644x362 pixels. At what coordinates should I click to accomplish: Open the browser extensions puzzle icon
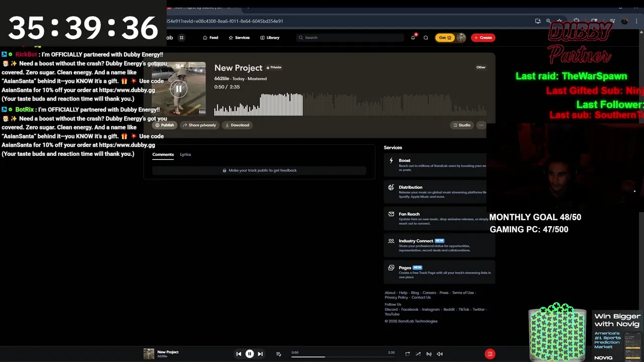[577, 21]
